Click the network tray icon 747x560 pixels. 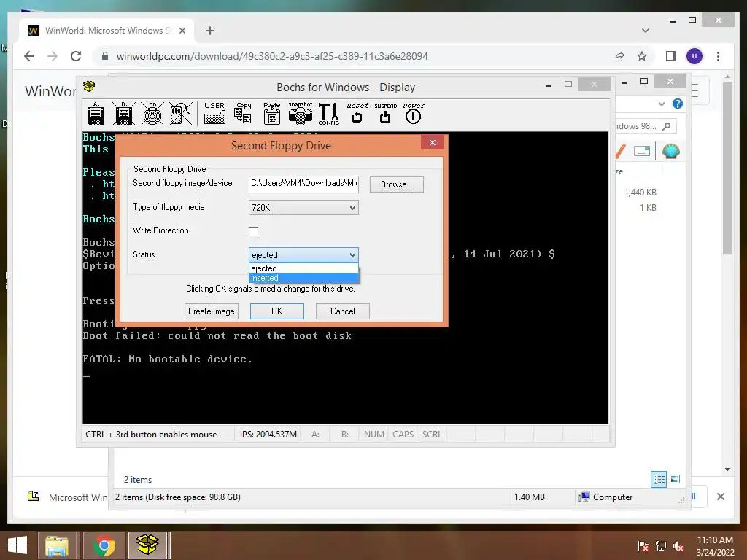click(661, 546)
